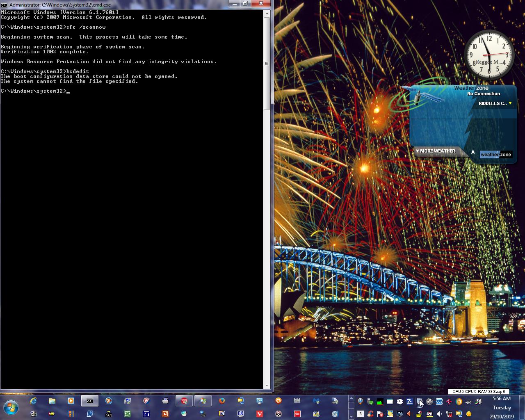Open the taskbar date and time
The height and width of the screenshot is (420, 525).
(x=502, y=407)
